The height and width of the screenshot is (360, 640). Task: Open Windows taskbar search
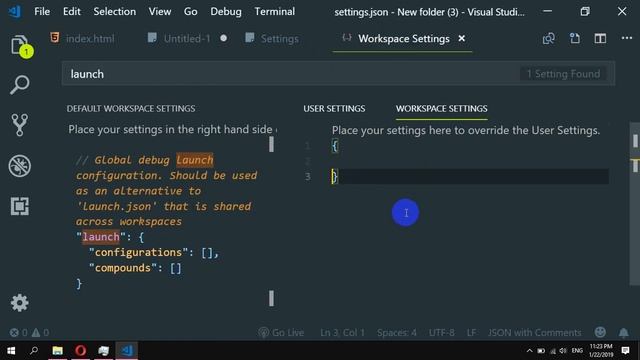(x=34, y=351)
